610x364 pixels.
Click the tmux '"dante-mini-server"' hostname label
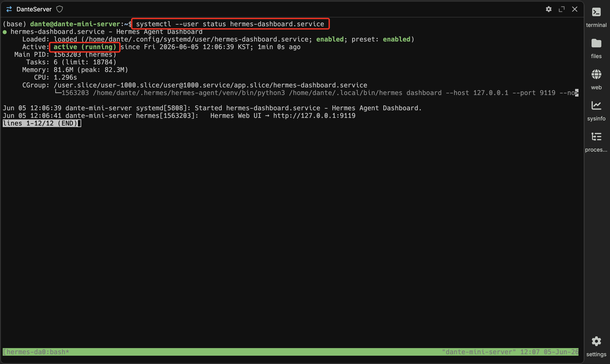tap(479, 352)
